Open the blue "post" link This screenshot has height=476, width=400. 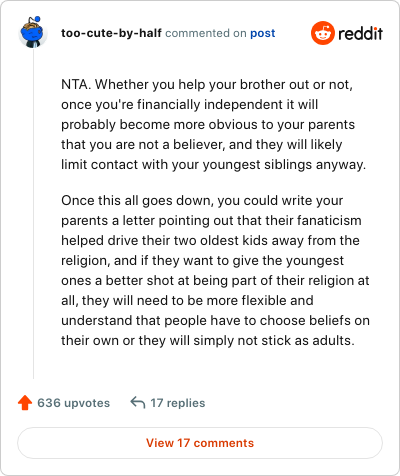(x=263, y=33)
